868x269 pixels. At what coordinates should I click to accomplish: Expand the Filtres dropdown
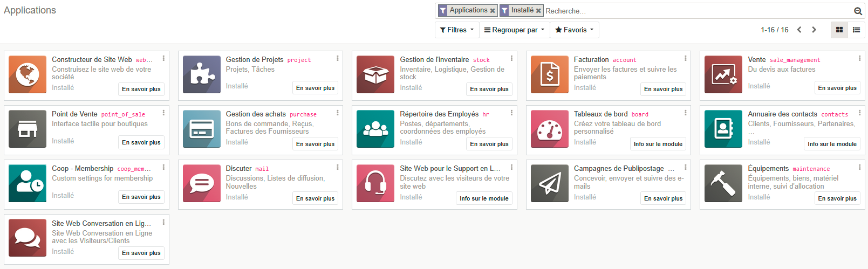point(456,30)
